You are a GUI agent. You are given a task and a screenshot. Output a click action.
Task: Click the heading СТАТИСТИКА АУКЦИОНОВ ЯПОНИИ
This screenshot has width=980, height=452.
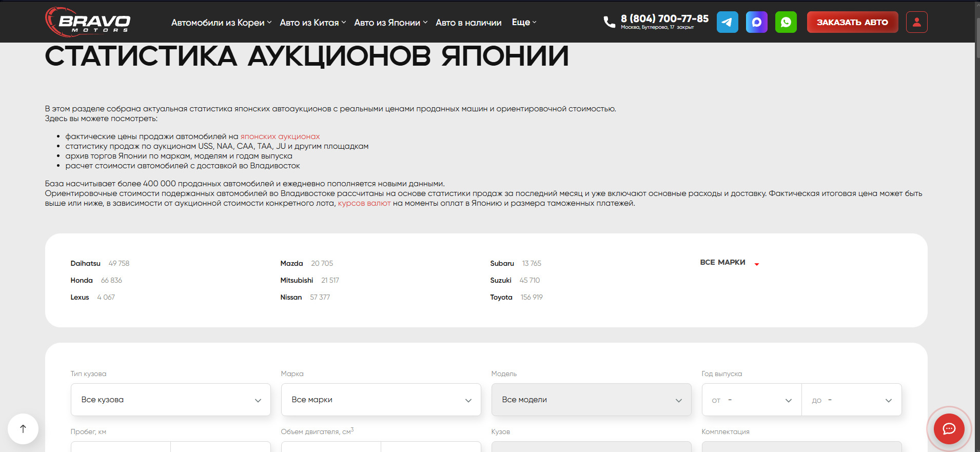pyautogui.click(x=307, y=56)
